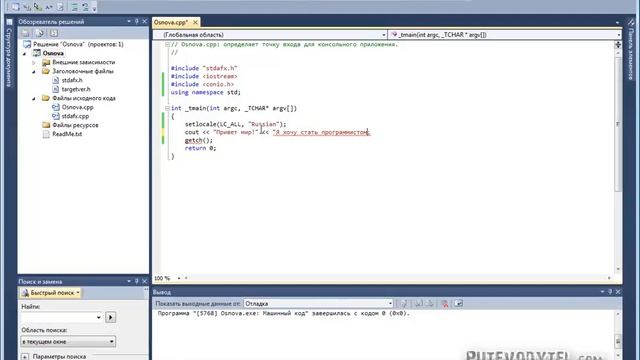640x360 pixels.
Task: Open Область поиска dropdown (в текущем окне)
Action: (68, 341)
